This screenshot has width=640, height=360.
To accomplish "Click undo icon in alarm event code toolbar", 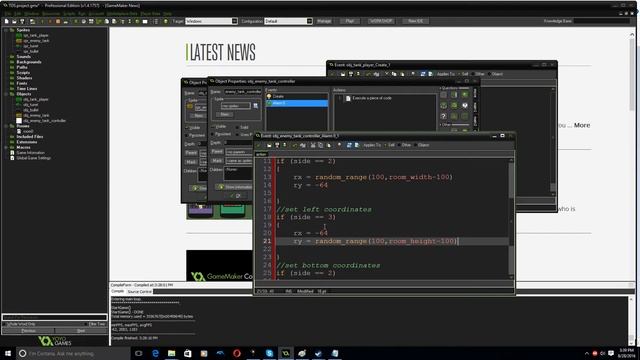I will (x=295, y=145).
